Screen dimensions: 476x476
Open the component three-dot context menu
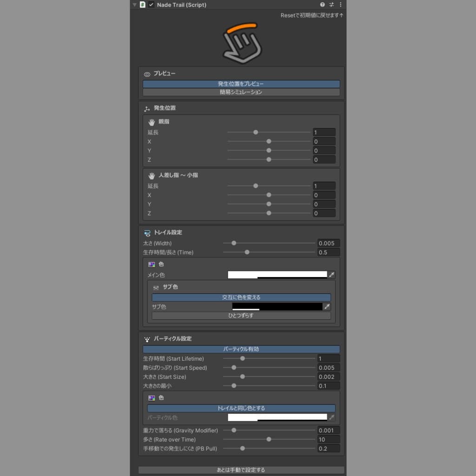341,5
